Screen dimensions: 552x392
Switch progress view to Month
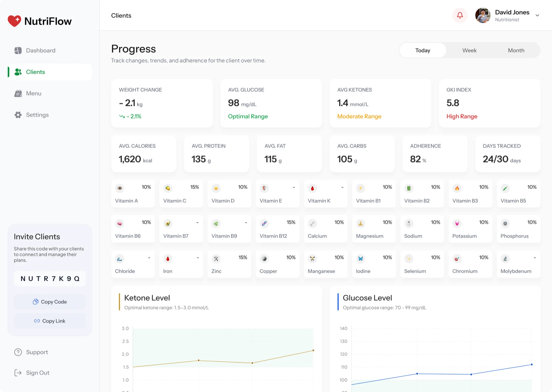516,50
